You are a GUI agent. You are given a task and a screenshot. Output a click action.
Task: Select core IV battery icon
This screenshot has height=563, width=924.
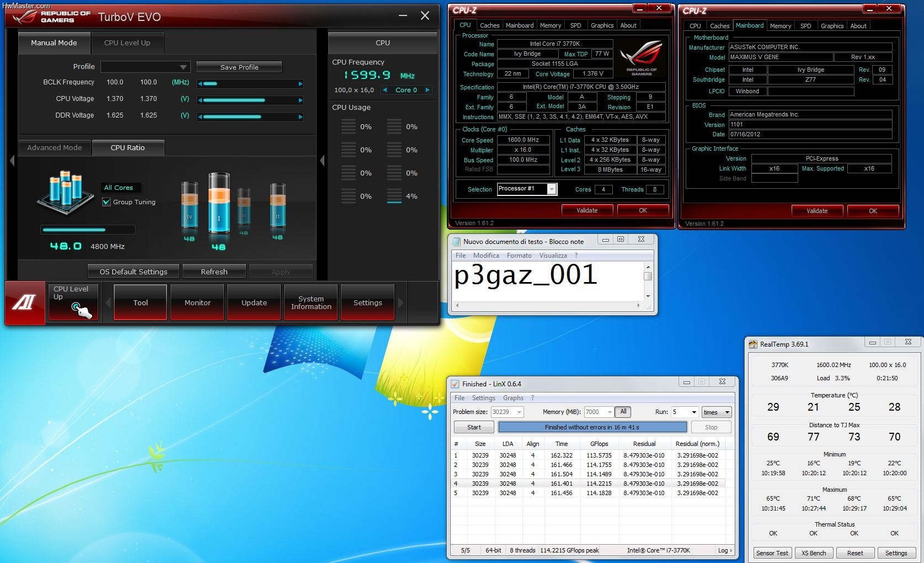(x=189, y=205)
